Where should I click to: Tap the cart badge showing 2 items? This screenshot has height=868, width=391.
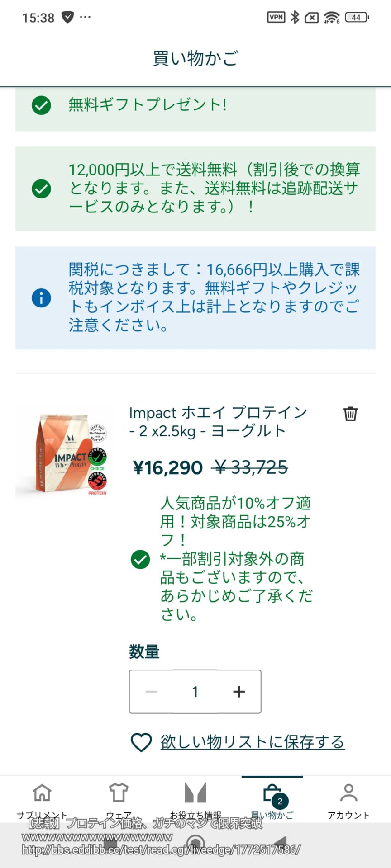(280, 802)
